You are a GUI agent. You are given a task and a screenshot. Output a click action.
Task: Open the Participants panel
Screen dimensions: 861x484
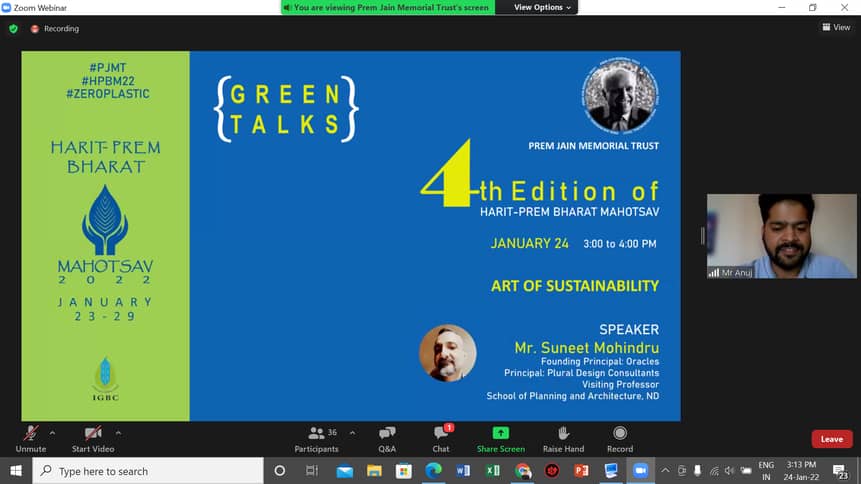click(318, 436)
